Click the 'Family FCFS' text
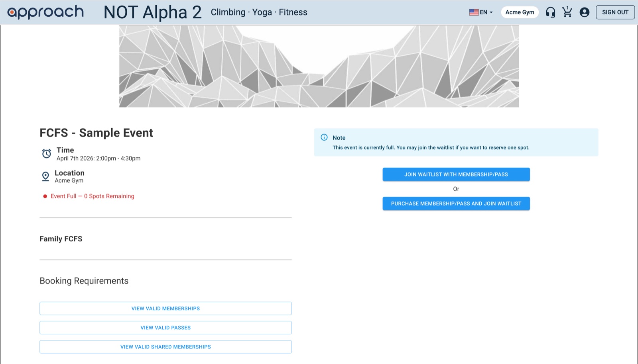The image size is (638, 364). coord(61,239)
